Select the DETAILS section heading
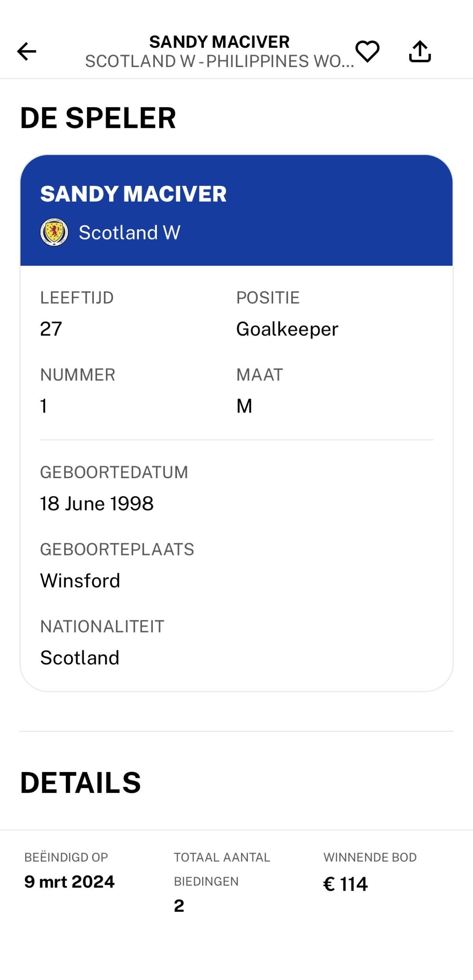Image resolution: width=473 pixels, height=980 pixels. click(80, 783)
